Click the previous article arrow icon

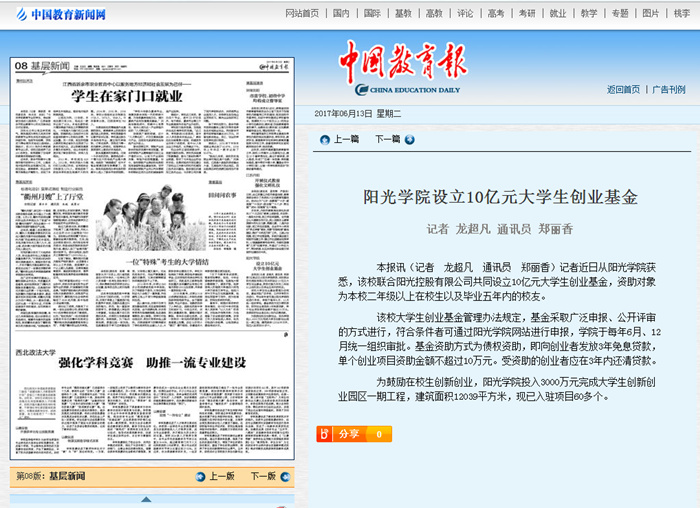tap(325, 140)
